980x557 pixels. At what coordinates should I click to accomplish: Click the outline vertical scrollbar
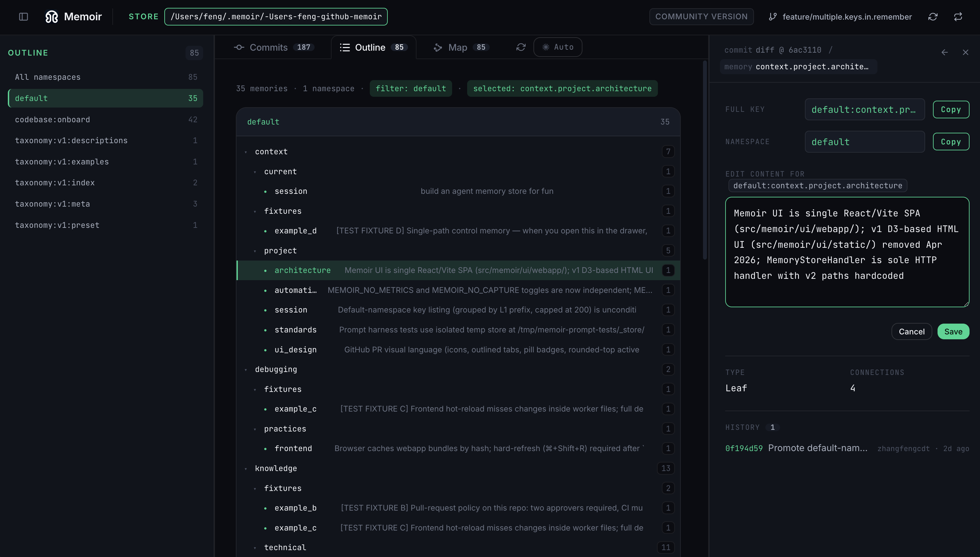(705, 160)
